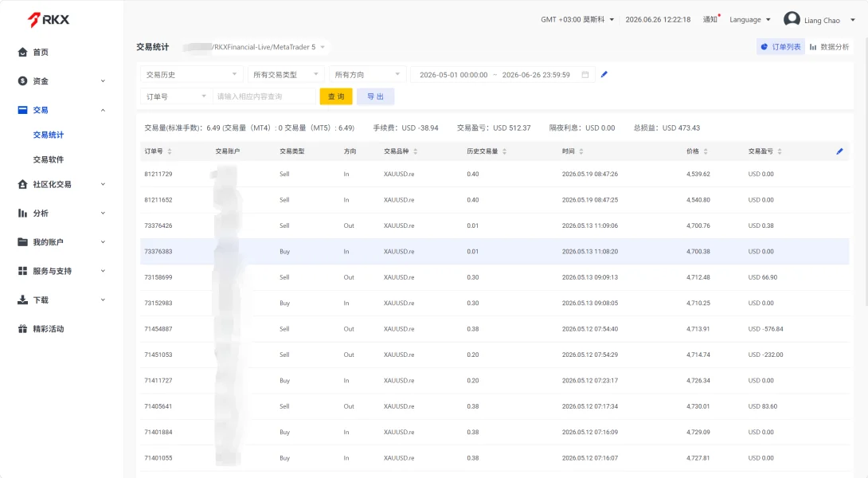Sort by 时间 column arrows

click(x=581, y=151)
